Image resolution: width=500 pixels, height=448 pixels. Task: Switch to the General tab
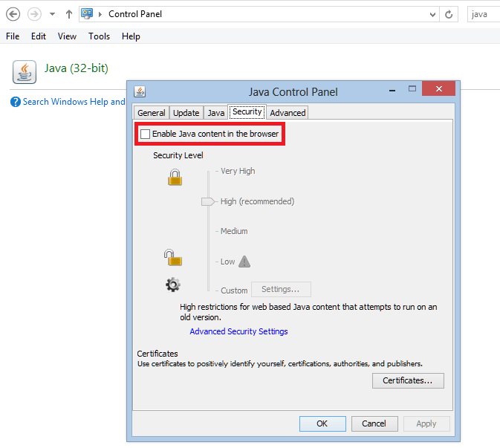click(x=152, y=113)
